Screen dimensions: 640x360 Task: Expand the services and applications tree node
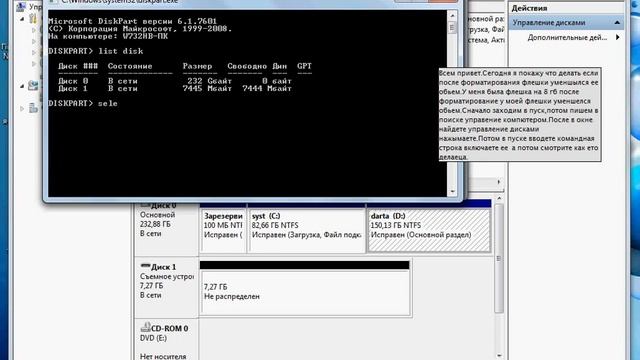22,108
